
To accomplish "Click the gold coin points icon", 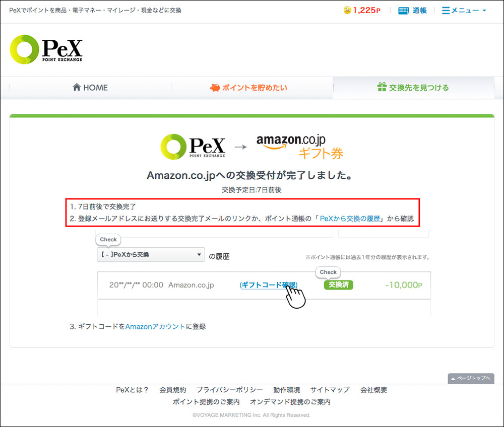I will [x=347, y=10].
